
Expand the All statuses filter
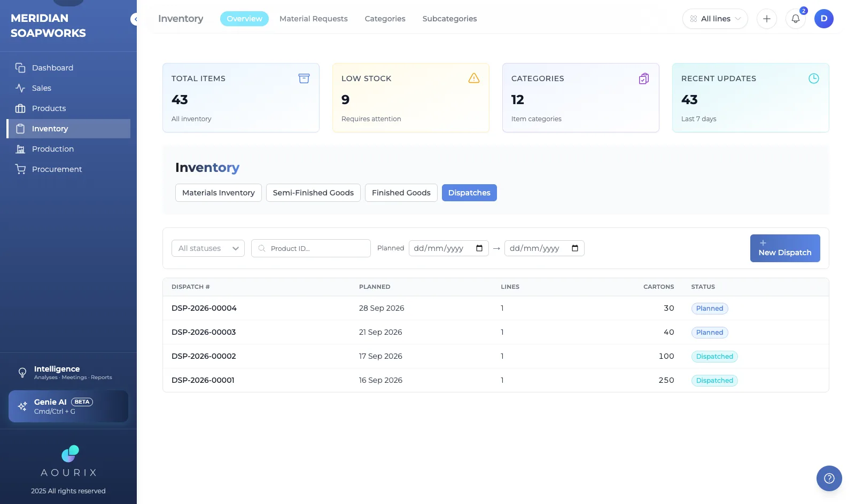click(208, 248)
